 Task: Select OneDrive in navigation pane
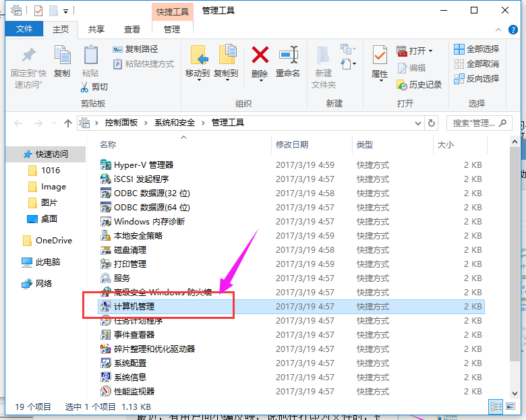coord(53,241)
